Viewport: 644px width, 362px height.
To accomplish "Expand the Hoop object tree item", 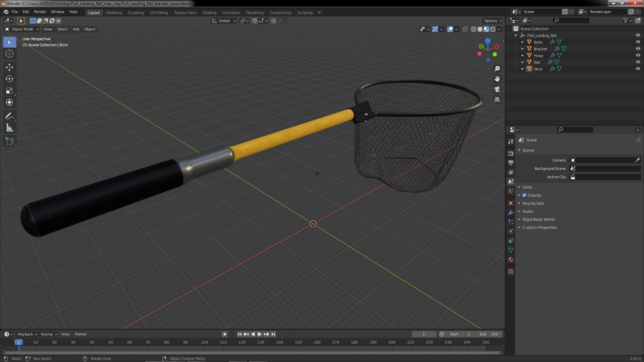I will (x=523, y=55).
